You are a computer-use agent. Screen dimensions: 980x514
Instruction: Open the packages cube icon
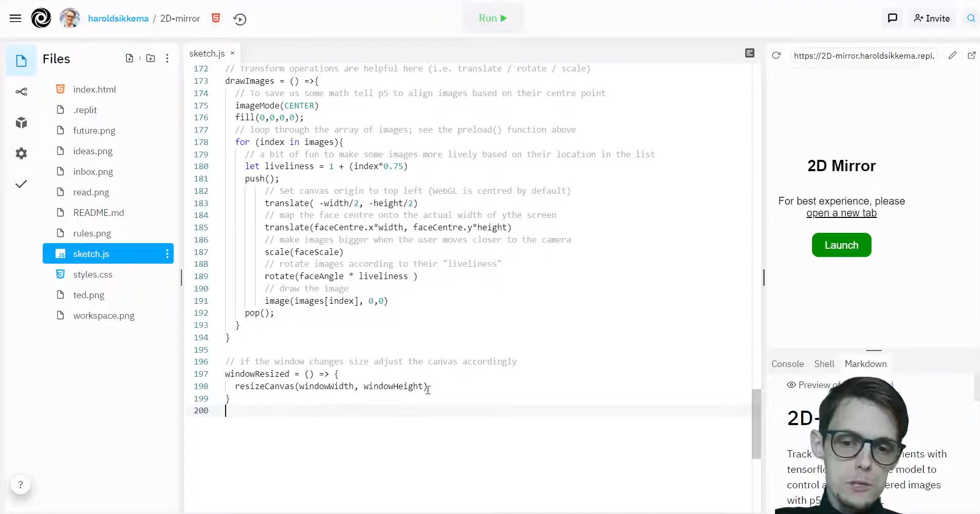coord(21,123)
